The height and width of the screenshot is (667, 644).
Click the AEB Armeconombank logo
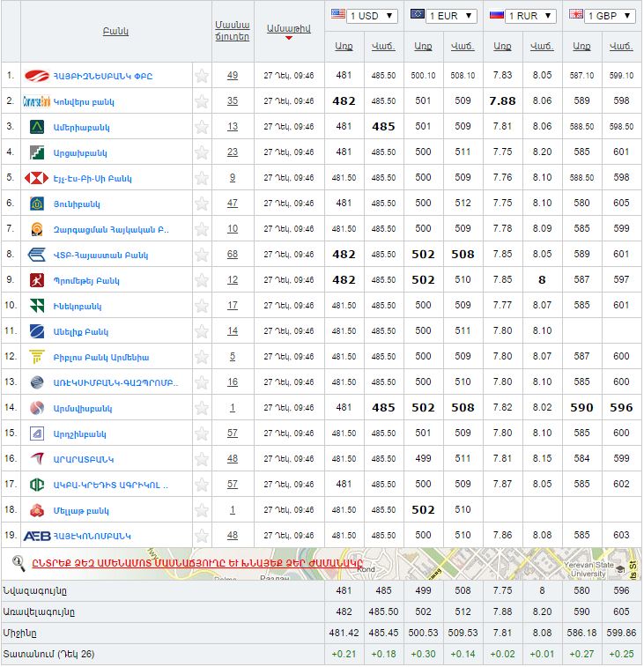(37, 536)
